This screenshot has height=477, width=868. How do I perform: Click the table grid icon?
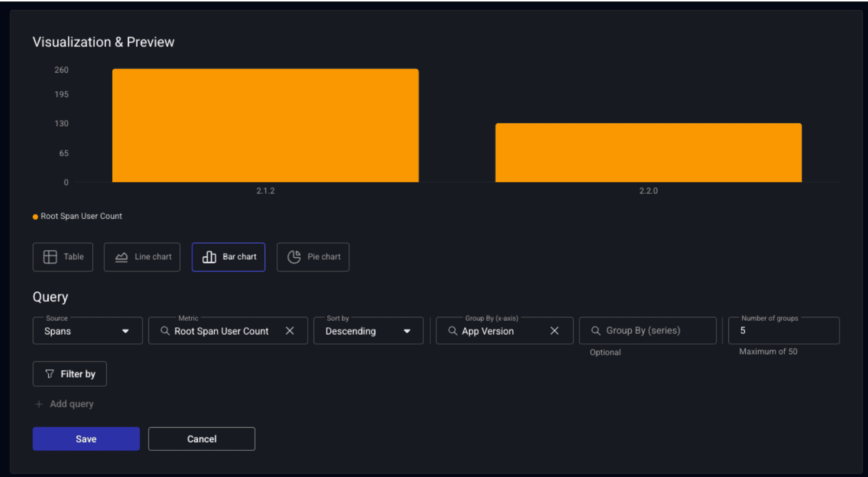(x=50, y=257)
